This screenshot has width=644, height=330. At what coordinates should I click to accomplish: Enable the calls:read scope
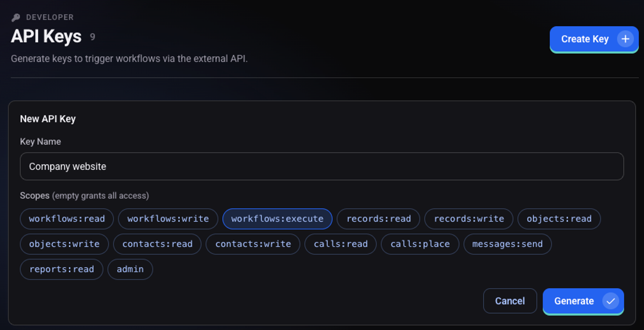click(341, 244)
